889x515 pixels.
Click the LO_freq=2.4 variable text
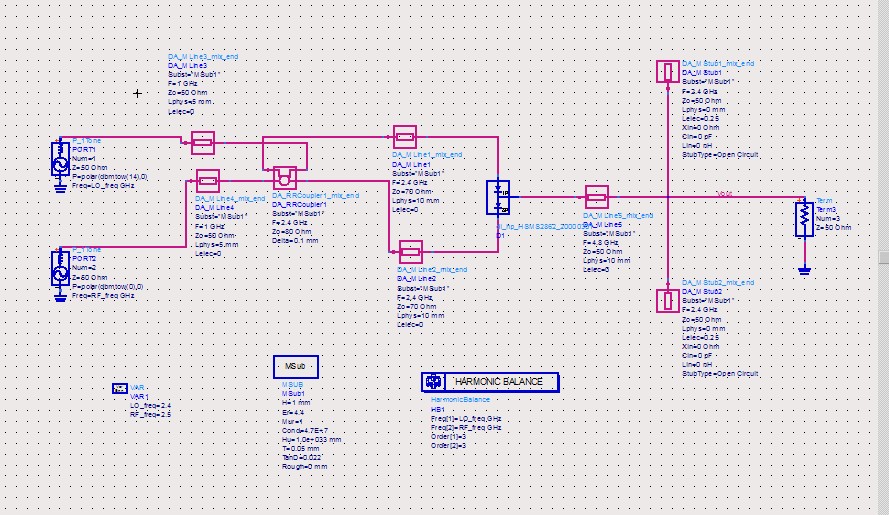pos(150,406)
